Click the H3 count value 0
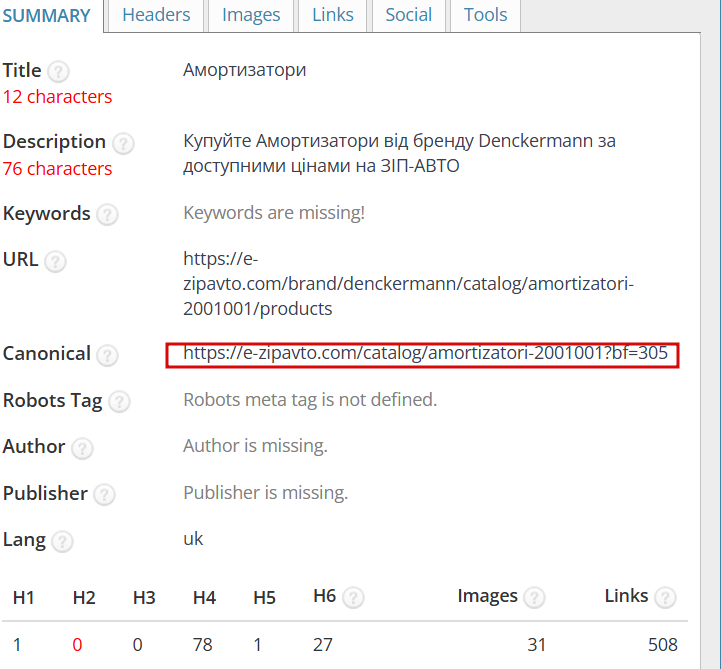The height and width of the screenshot is (669, 721). [137, 645]
